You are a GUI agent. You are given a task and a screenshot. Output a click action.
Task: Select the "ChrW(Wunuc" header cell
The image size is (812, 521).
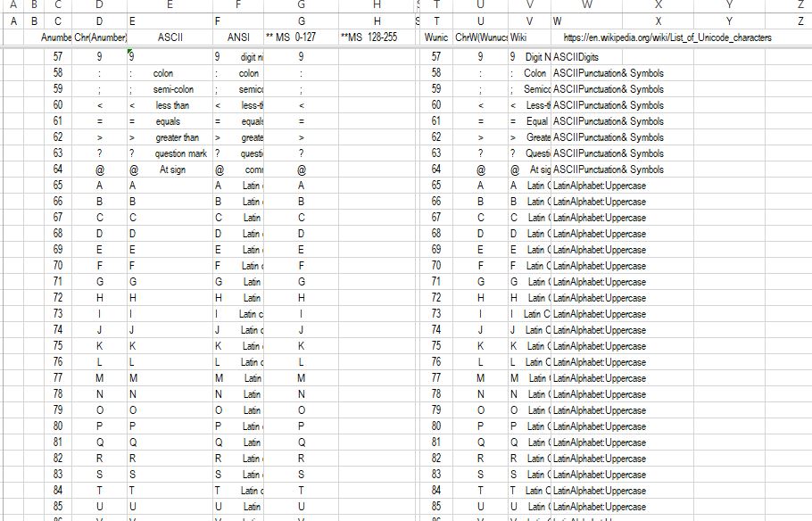(x=481, y=37)
